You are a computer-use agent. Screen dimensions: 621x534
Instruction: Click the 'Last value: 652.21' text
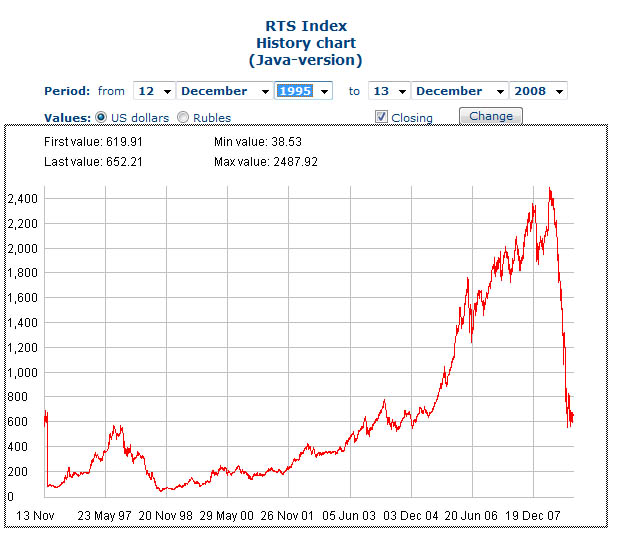coord(93,162)
